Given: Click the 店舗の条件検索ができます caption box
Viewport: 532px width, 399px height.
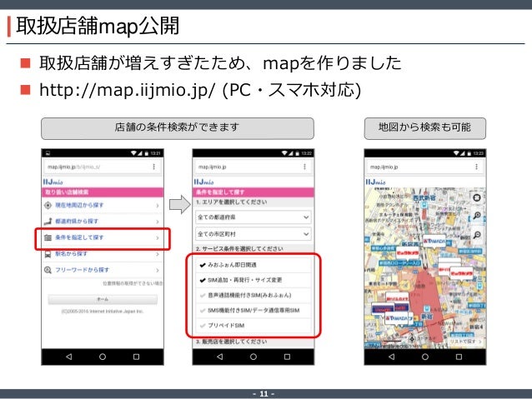Looking at the screenshot, I should tap(178, 128).
